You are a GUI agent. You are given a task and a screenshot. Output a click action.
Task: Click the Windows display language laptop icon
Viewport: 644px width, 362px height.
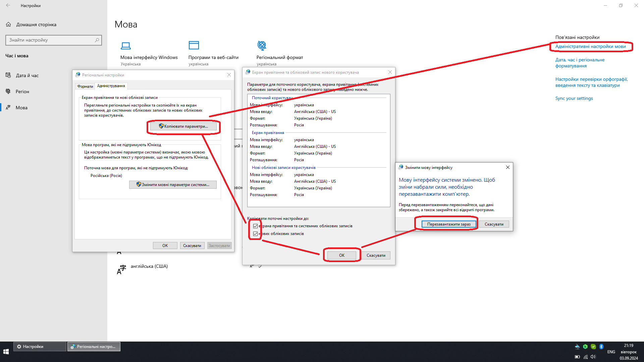tap(126, 46)
